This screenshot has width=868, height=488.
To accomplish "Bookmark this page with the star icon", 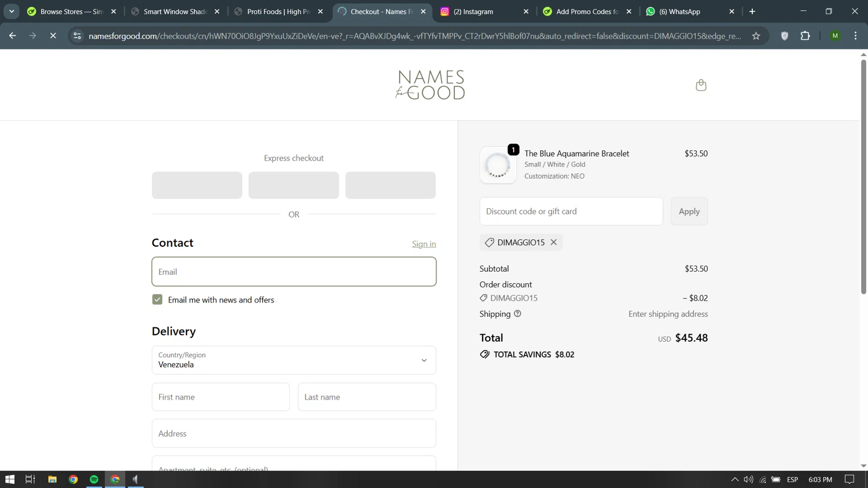I will coord(756,36).
